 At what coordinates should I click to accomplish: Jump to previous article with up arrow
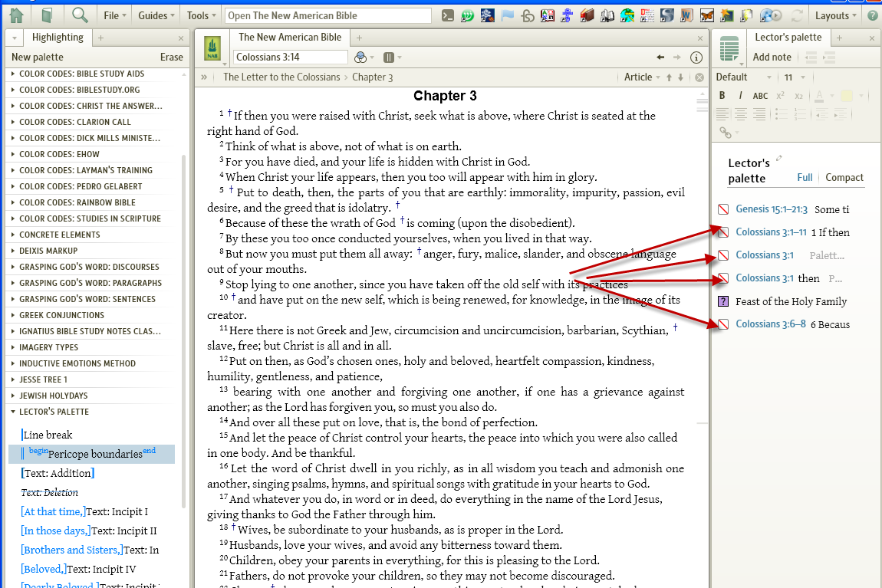(x=669, y=77)
